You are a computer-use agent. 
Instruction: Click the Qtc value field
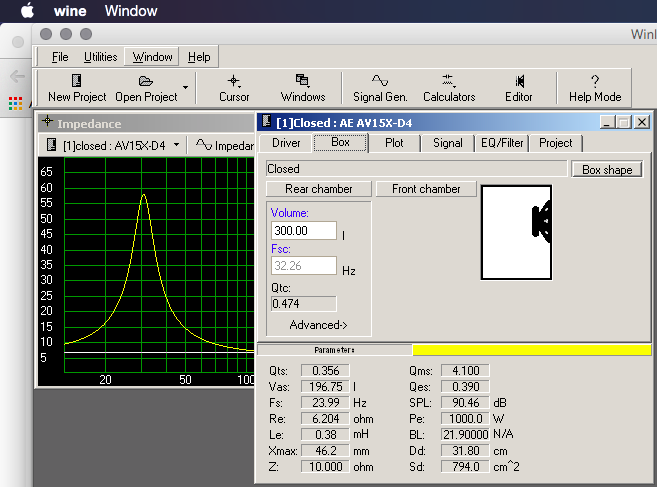304,303
